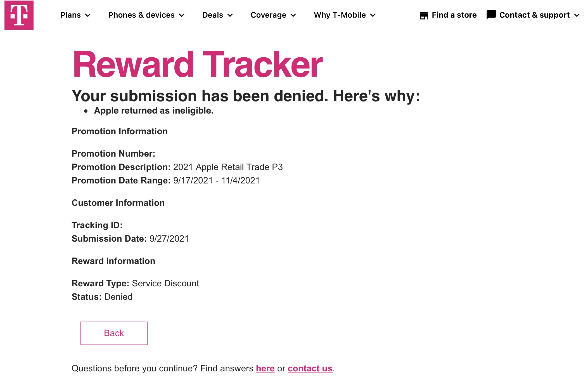Click the Contact & support chat icon

coord(491,15)
